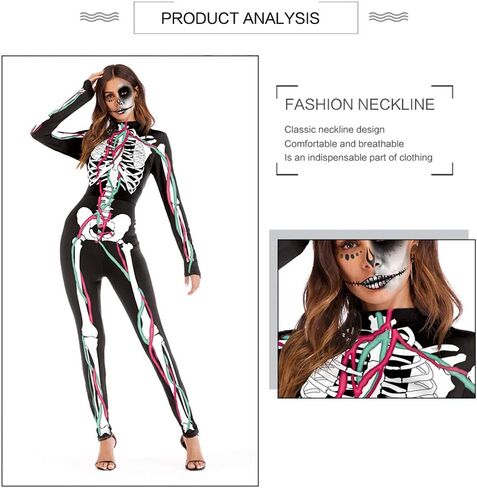The height and width of the screenshot is (488, 477).
Task: Select the FASHION NECKLINE title text
Action: tap(360, 104)
